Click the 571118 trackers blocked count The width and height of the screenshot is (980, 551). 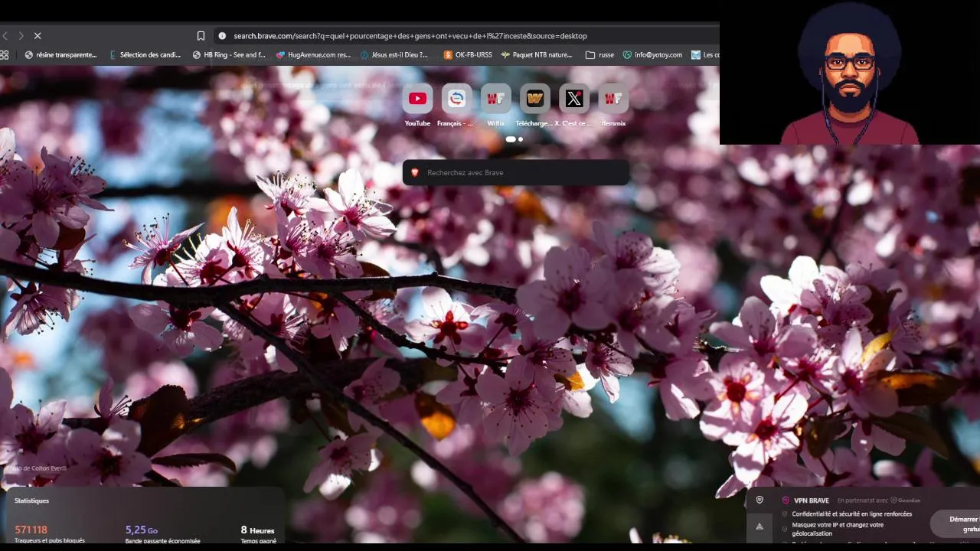coord(31,530)
